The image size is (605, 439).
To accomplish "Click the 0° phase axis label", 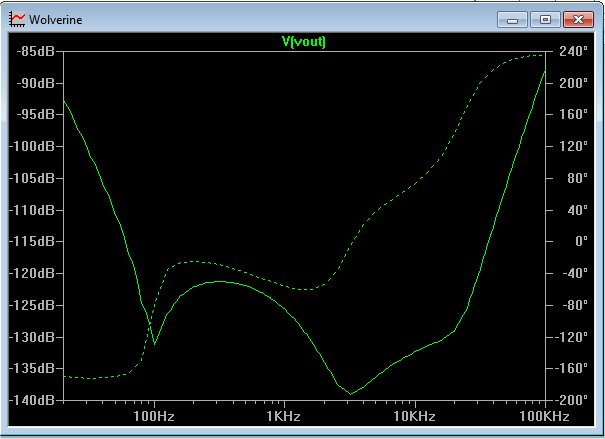I will 581,241.
